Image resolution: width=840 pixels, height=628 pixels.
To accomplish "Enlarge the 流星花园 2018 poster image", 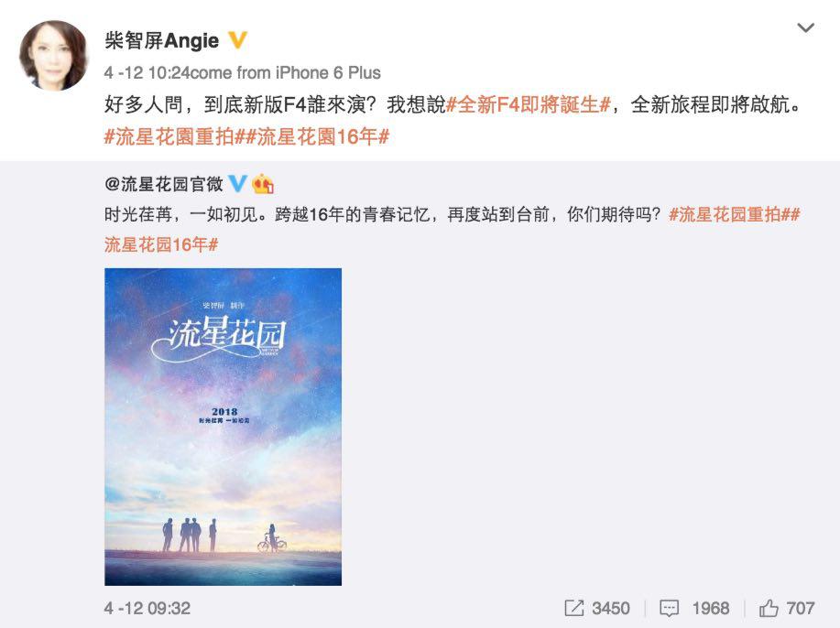I will click(x=223, y=427).
